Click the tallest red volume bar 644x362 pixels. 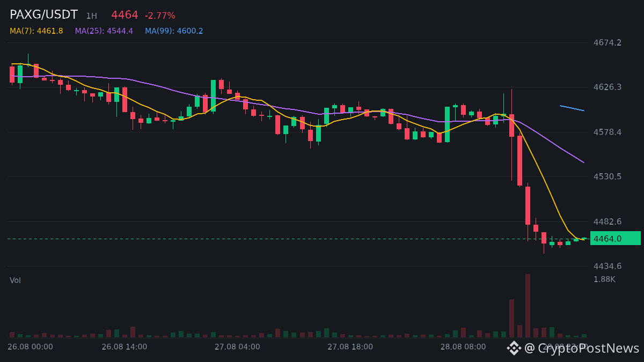[x=528, y=306]
